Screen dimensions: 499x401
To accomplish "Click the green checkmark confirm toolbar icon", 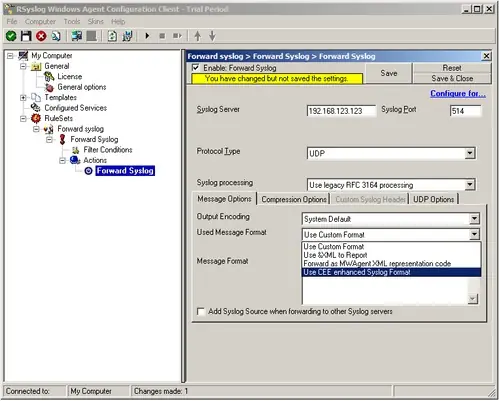I will 11,36.
